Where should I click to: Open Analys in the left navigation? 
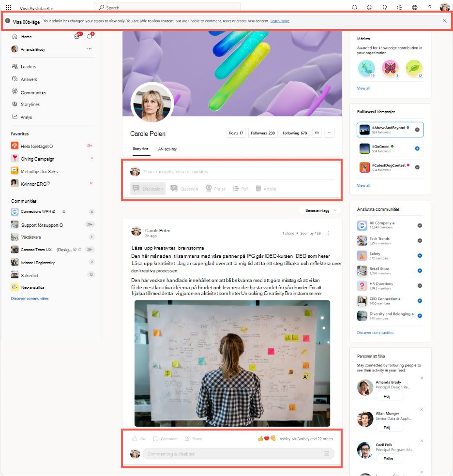tap(26, 117)
